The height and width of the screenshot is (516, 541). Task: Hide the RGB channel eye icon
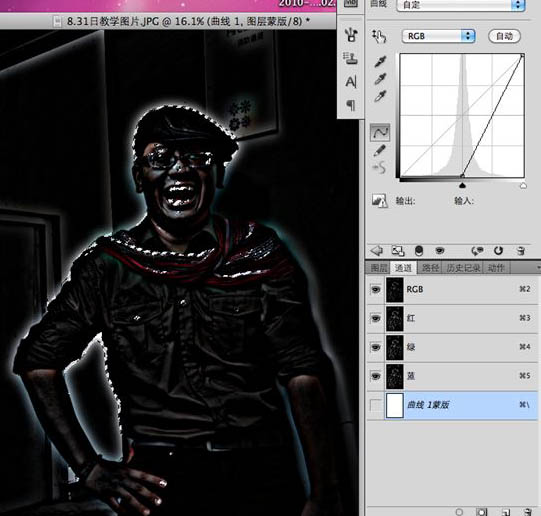[x=375, y=289]
